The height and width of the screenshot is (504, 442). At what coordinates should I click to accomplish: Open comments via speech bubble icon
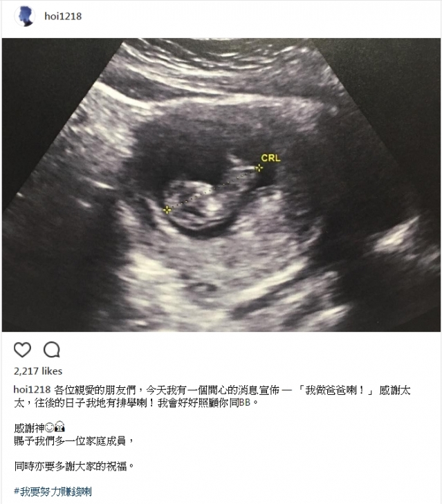[x=52, y=350]
